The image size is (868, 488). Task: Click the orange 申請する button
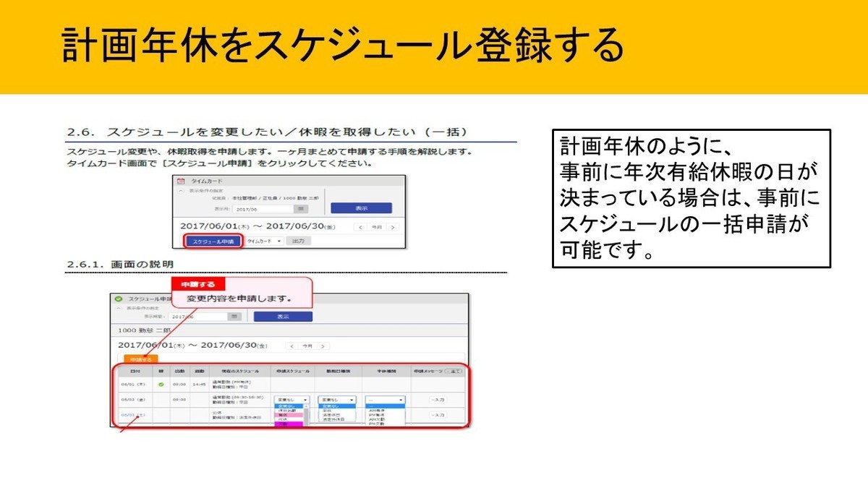(140, 359)
